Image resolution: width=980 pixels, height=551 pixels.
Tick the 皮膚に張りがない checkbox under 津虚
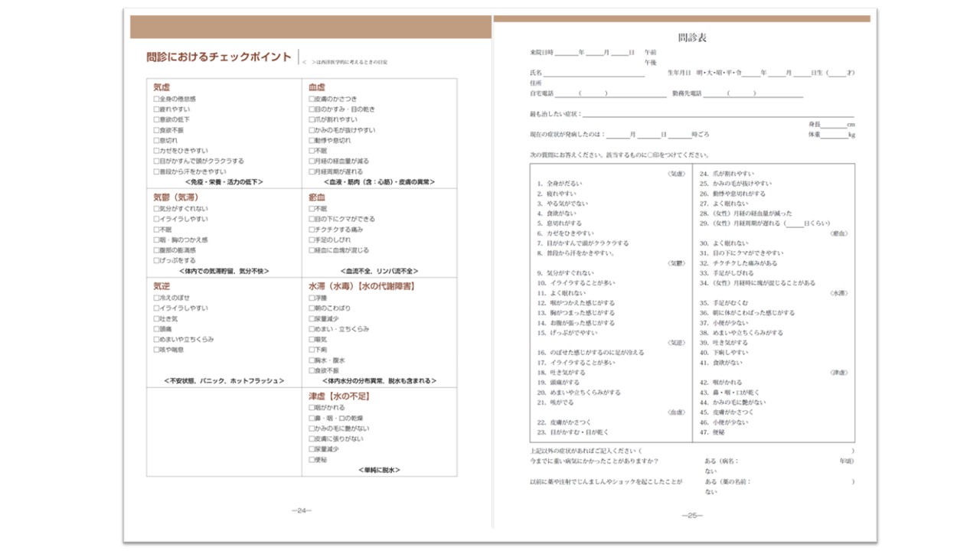point(311,439)
